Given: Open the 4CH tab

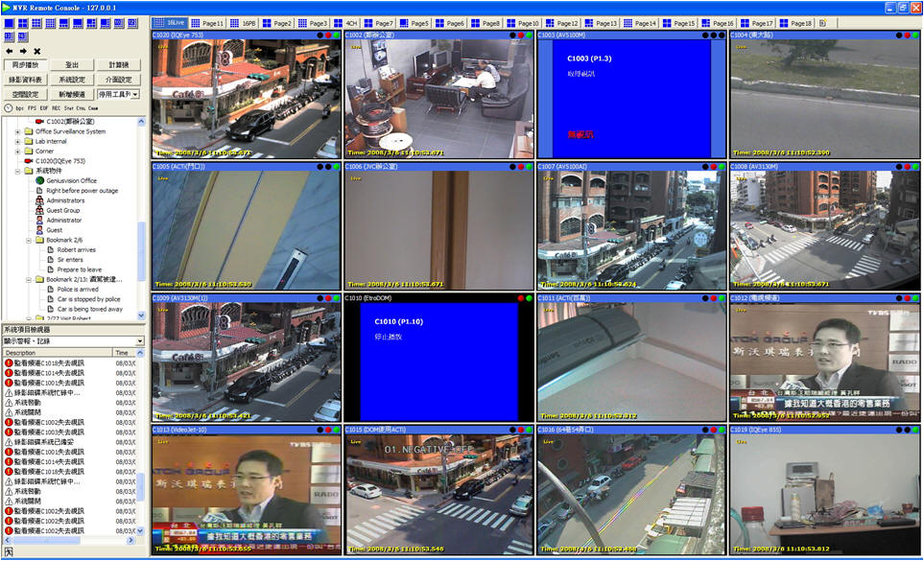Looking at the screenshot, I should 346,22.
